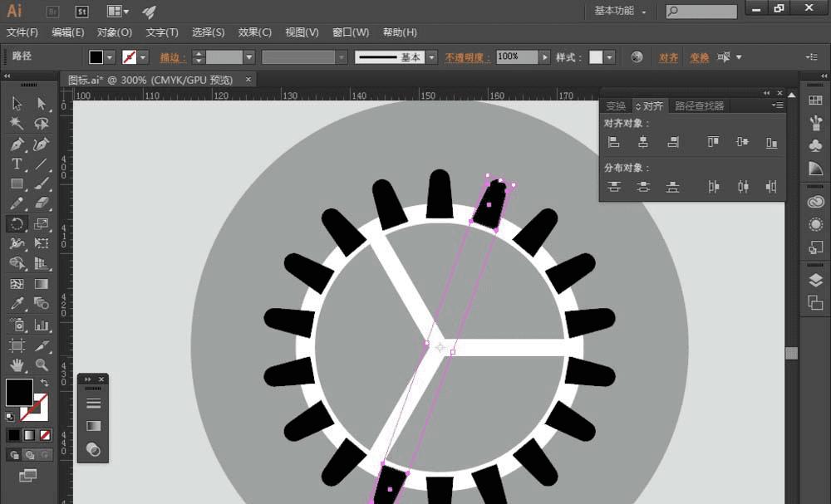Click horizontal align left icon
The width and height of the screenshot is (831, 504).
pos(614,142)
